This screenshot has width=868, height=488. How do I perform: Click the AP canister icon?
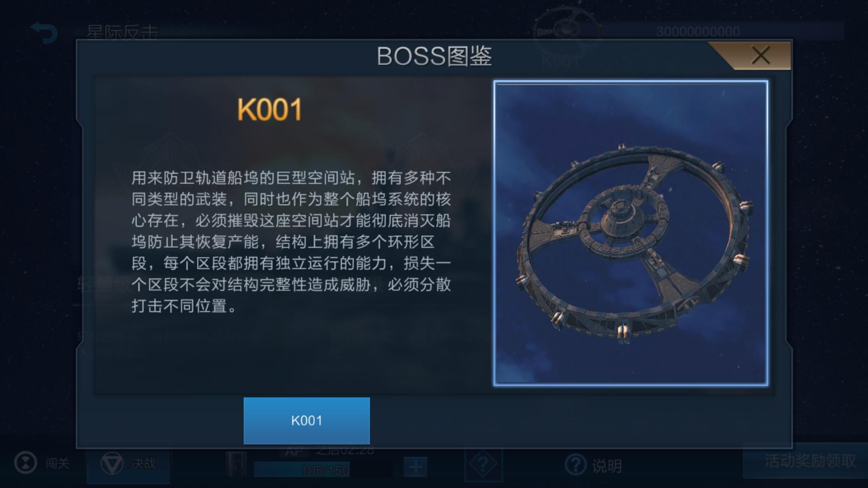pyautogui.click(x=236, y=464)
